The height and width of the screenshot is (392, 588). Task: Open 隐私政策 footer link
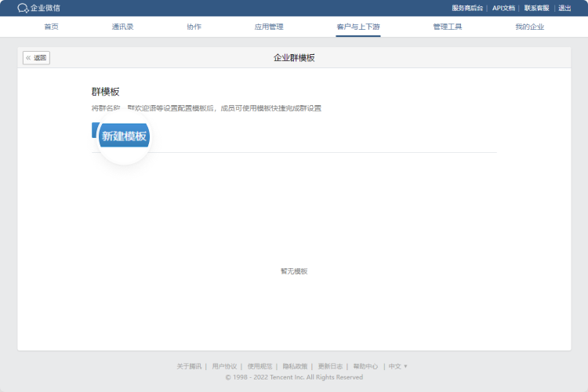click(295, 366)
